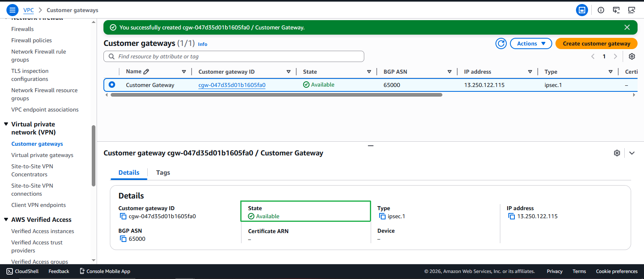The image size is (644, 279).
Task: Click the 13.250.122.115 table cell
Action: point(484,85)
